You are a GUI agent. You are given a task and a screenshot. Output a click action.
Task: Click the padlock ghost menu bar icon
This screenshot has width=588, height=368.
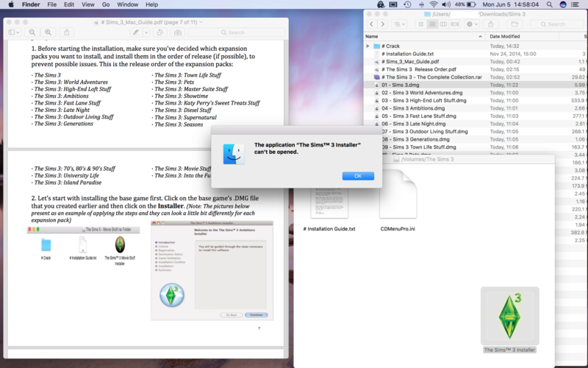click(x=381, y=4)
